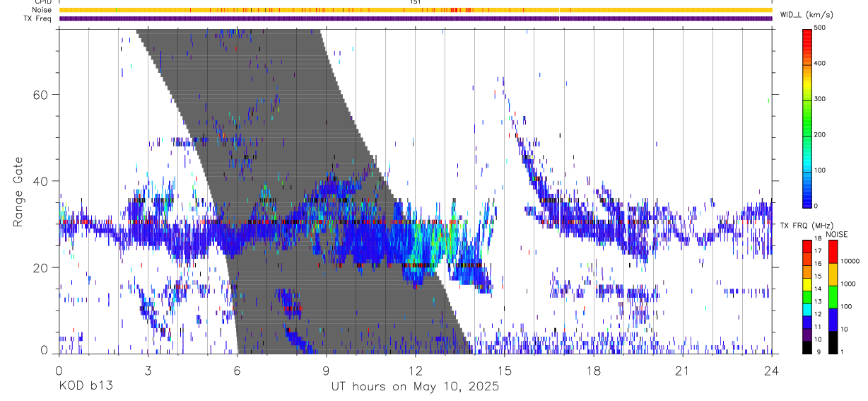Select the blue NOISE legend block

[x=833, y=320]
